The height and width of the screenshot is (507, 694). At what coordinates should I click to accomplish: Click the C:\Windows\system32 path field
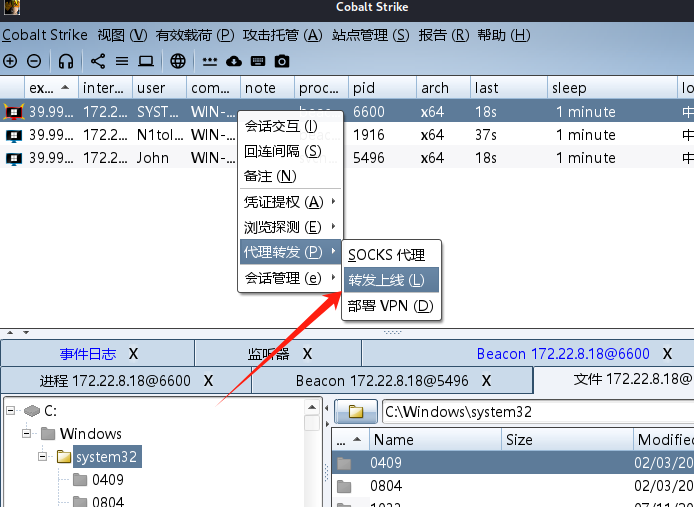point(535,411)
